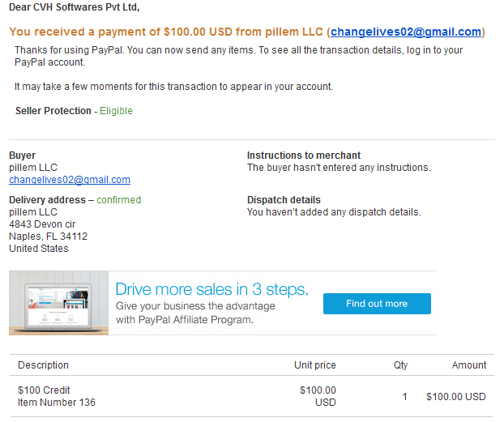The height and width of the screenshot is (422, 504).
Task: Click the Find out more button
Action: [377, 304]
